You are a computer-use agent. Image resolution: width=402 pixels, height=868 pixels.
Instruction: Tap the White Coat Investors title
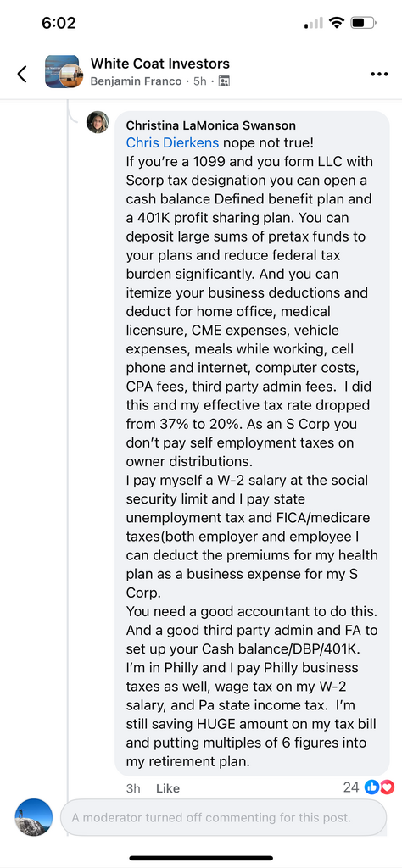click(x=160, y=64)
